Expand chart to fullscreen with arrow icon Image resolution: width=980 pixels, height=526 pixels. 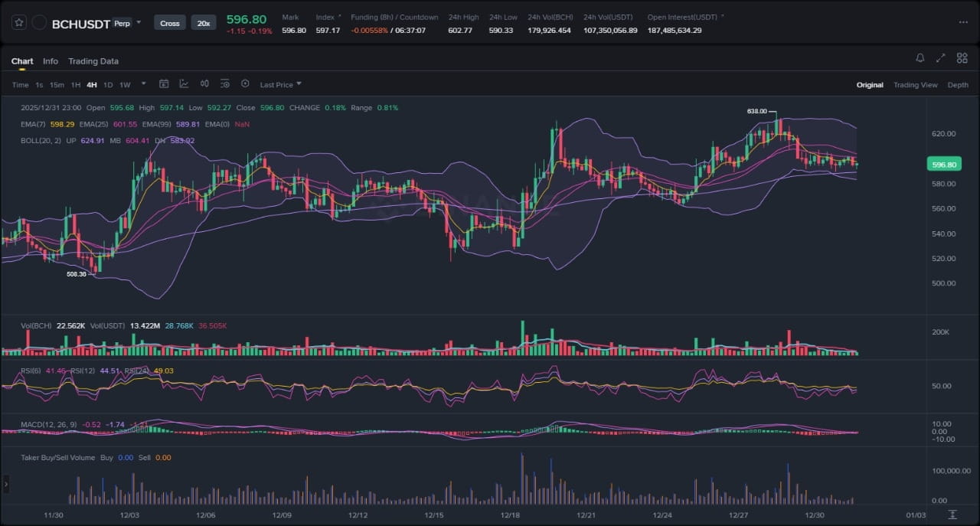(x=941, y=58)
